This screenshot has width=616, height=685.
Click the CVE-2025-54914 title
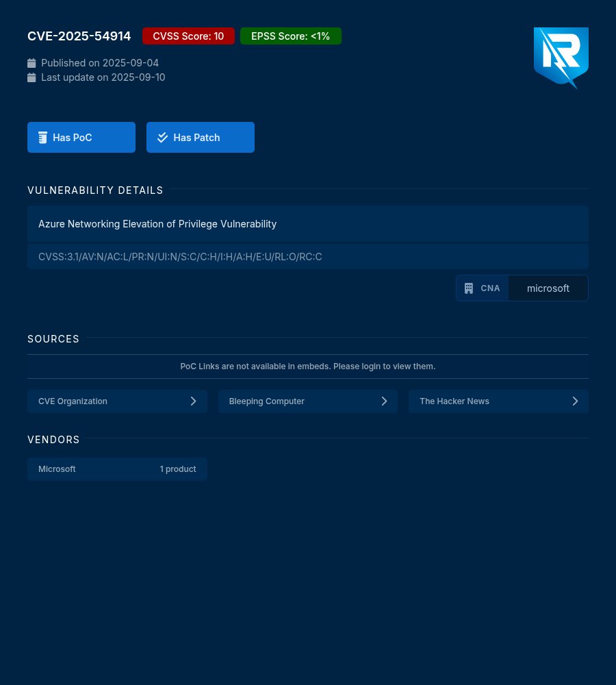[x=79, y=36]
